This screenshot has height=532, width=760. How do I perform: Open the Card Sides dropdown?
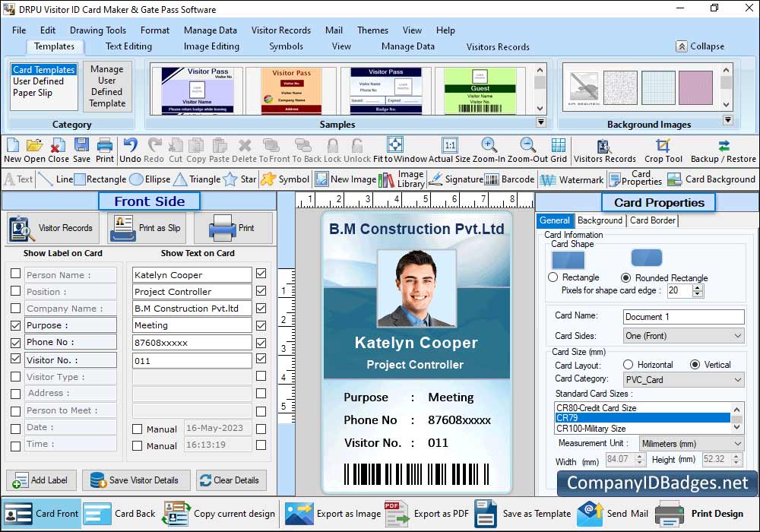click(x=683, y=336)
